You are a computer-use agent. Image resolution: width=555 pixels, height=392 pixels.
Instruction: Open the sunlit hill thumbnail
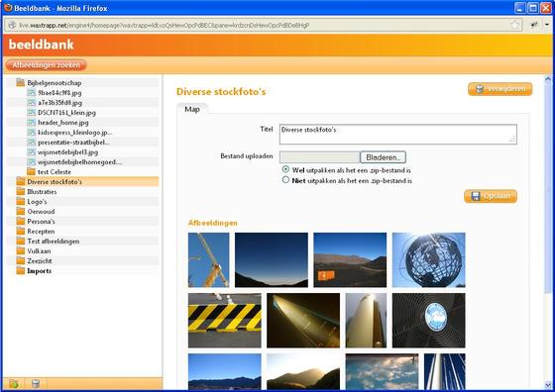[303, 371]
